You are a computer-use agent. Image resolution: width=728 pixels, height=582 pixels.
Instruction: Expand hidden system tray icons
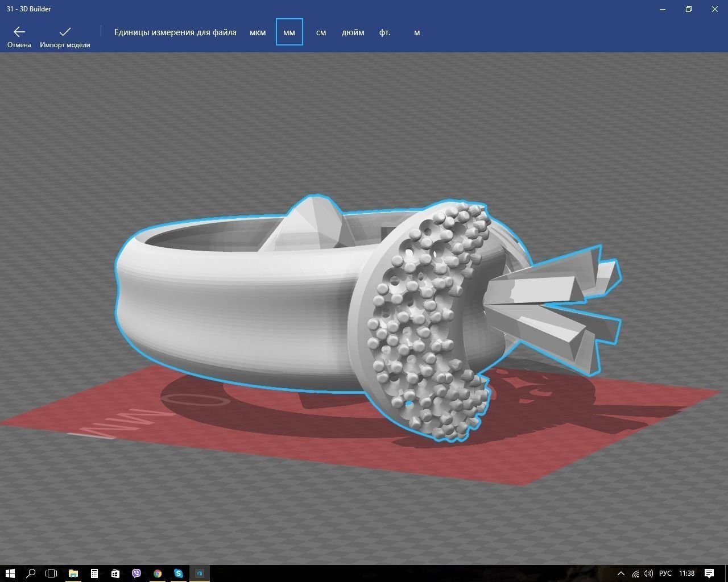click(x=621, y=573)
